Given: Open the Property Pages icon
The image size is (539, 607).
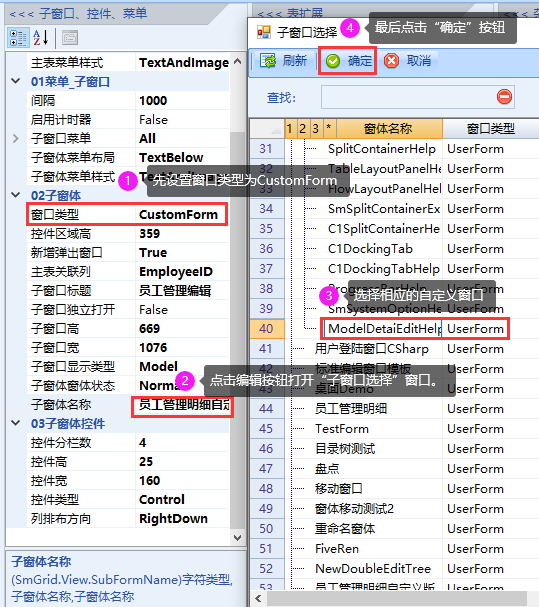Looking at the screenshot, I should 70,38.
